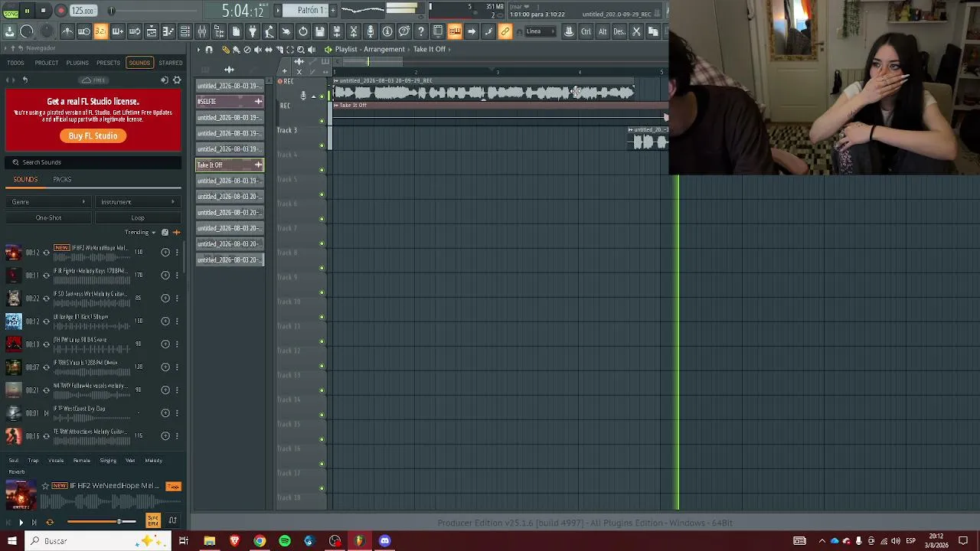Select the #SELFIE item in the picker

coord(230,102)
